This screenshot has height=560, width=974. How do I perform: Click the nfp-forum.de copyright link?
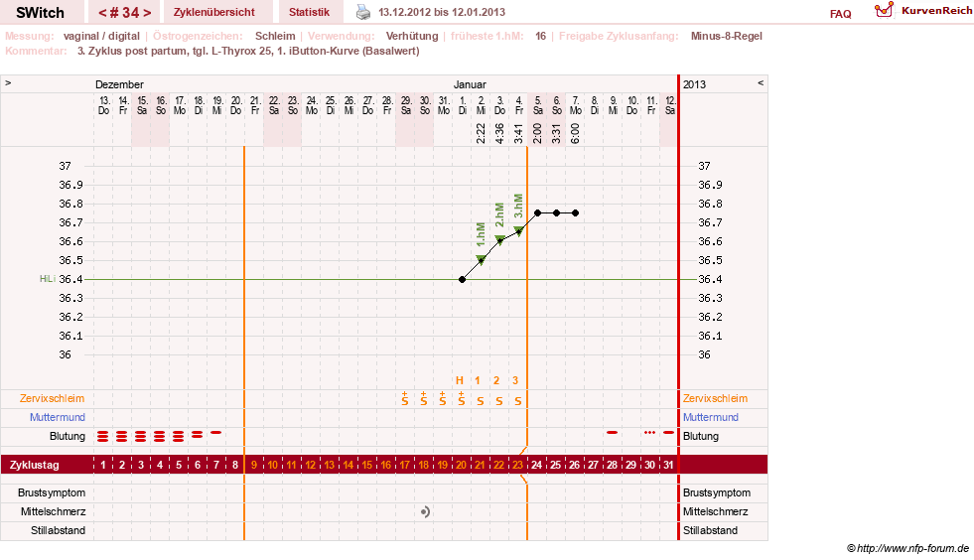[x=907, y=548]
